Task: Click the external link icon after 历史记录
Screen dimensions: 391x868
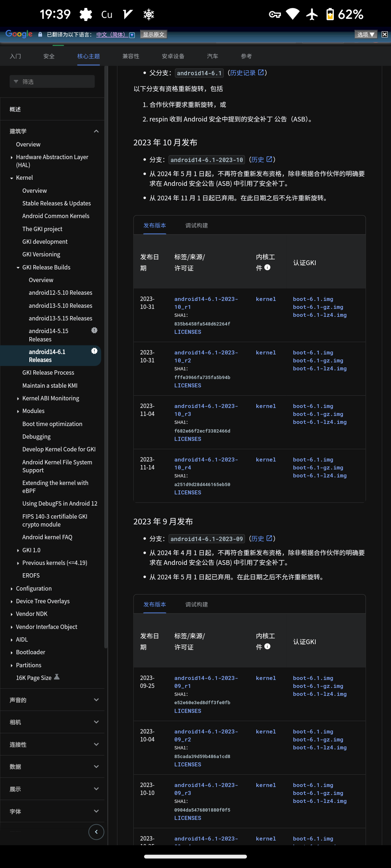Action: pyautogui.click(x=261, y=73)
